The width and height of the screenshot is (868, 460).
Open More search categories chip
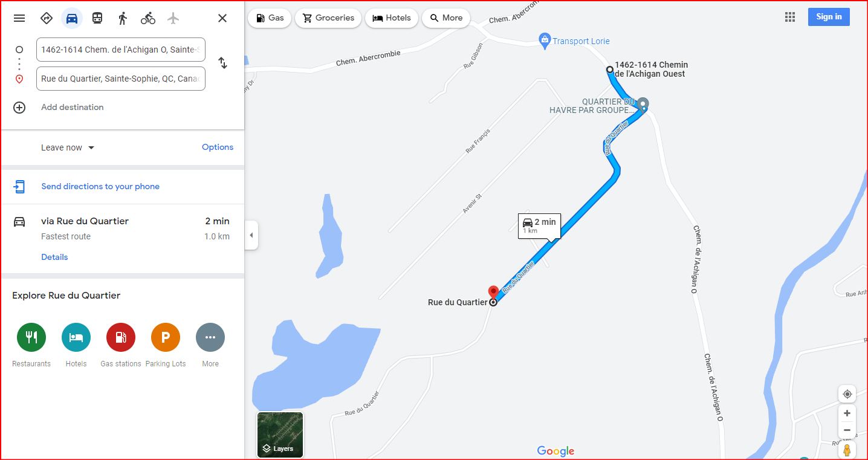coord(446,18)
